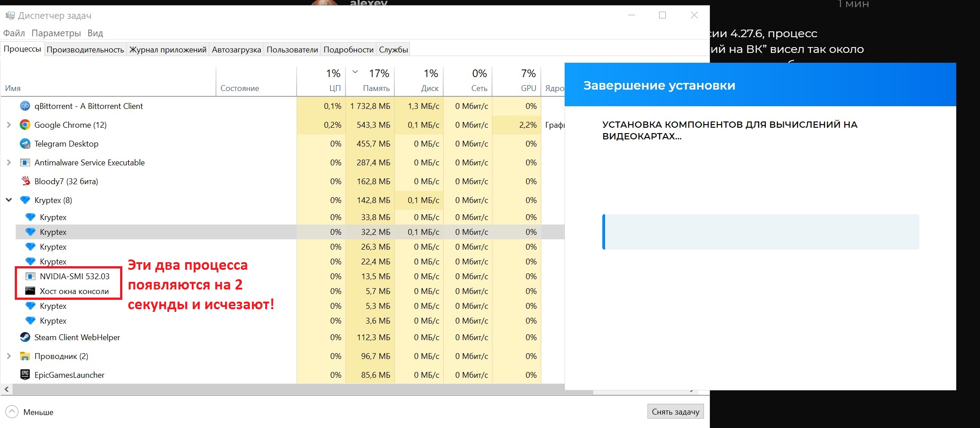The width and height of the screenshot is (980, 428).
Task: Click the Kryptex (8) group diamond icon
Action: pyautogui.click(x=25, y=200)
